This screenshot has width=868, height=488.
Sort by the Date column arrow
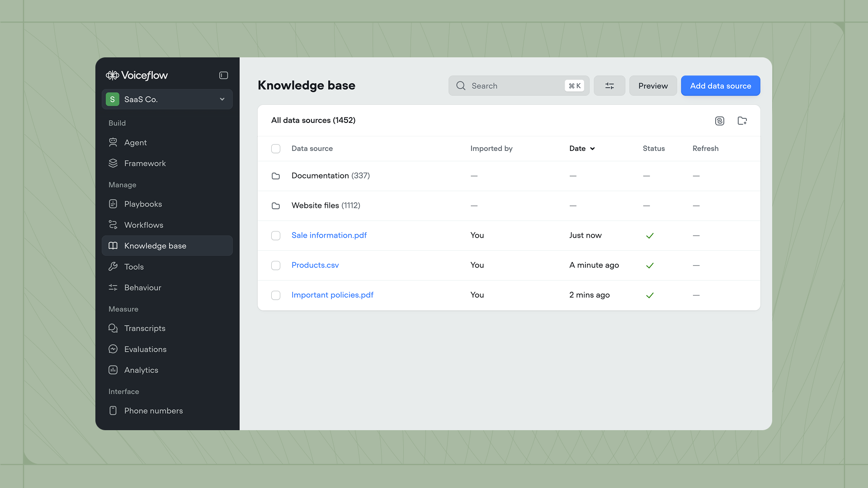click(592, 149)
